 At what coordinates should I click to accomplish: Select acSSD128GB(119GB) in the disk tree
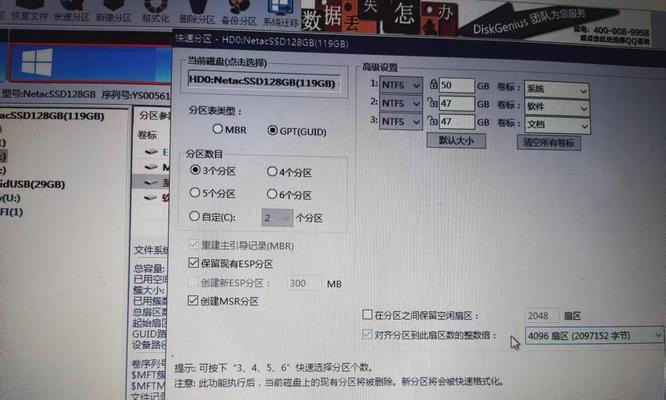52,115
